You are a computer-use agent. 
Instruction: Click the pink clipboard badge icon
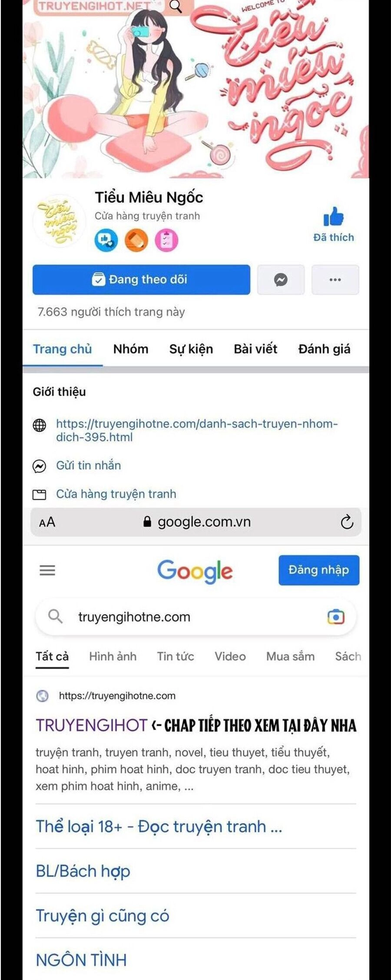[x=167, y=240]
